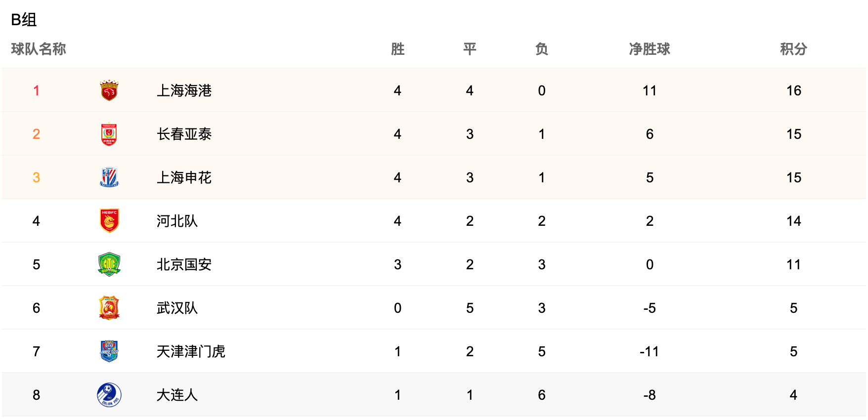This screenshot has height=420, width=868.
Task: Click the 天津津门虎 team name
Action: click(x=191, y=351)
